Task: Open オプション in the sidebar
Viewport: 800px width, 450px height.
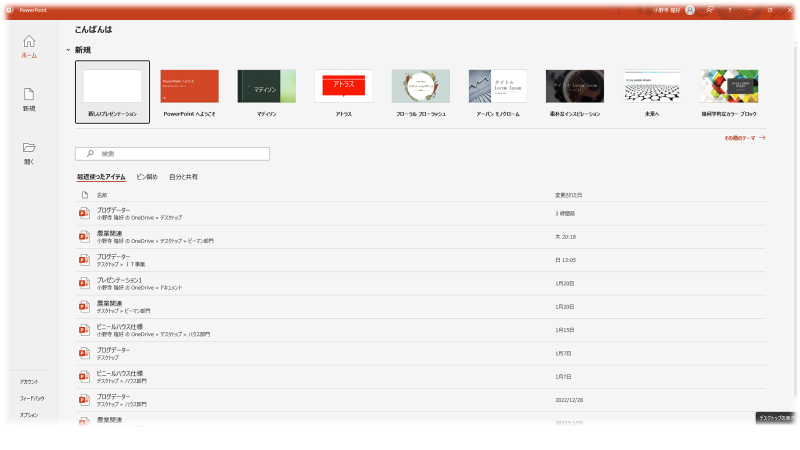Action: tap(29, 414)
